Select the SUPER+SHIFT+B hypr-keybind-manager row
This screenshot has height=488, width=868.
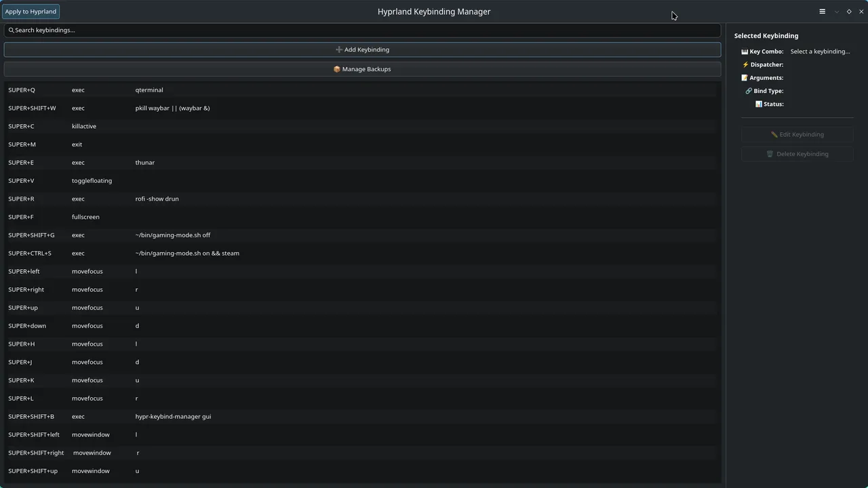point(361,417)
